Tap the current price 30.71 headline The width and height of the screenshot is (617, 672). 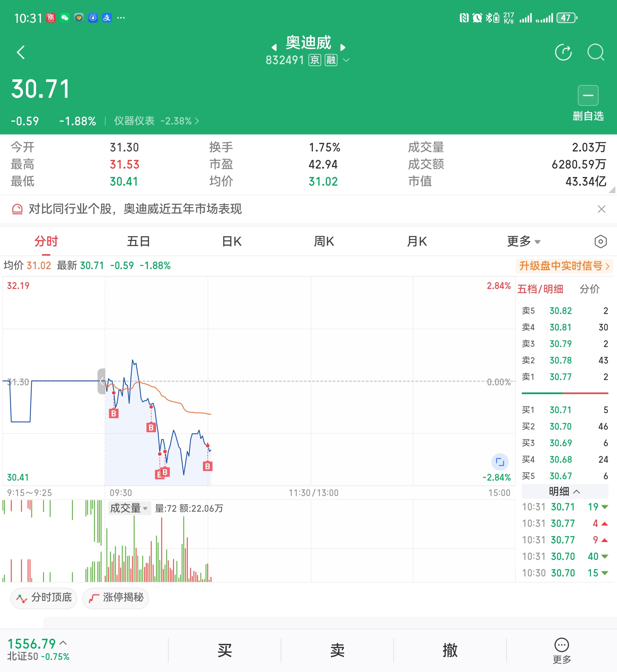pyautogui.click(x=40, y=89)
